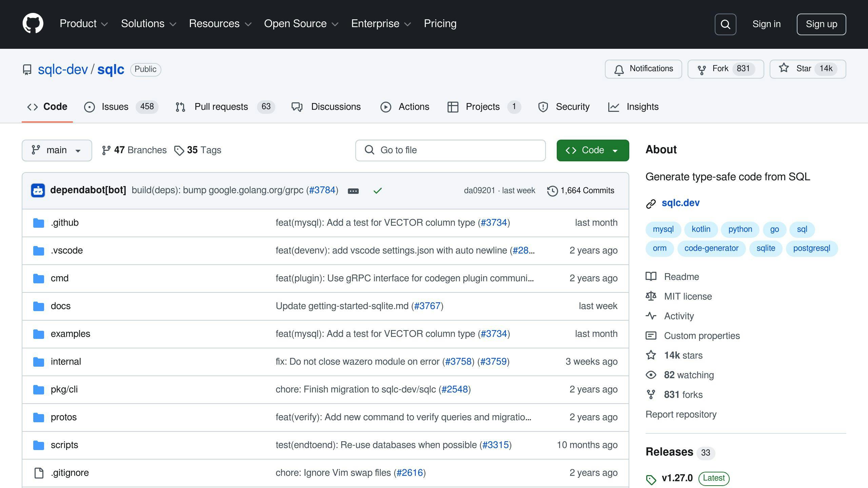Switch to the Security tab
This screenshot has width=868, height=488.
click(564, 107)
